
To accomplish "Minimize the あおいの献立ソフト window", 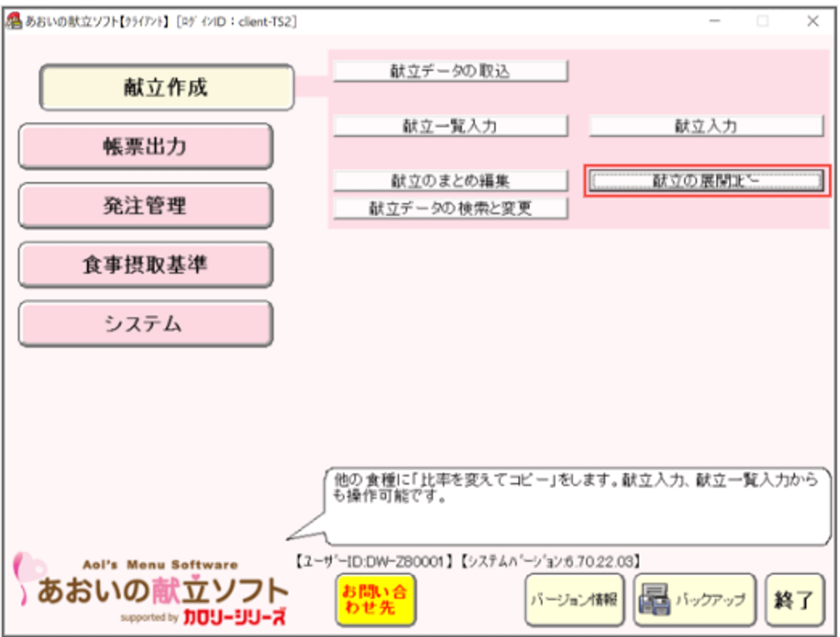I will click(x=715, y=21).
